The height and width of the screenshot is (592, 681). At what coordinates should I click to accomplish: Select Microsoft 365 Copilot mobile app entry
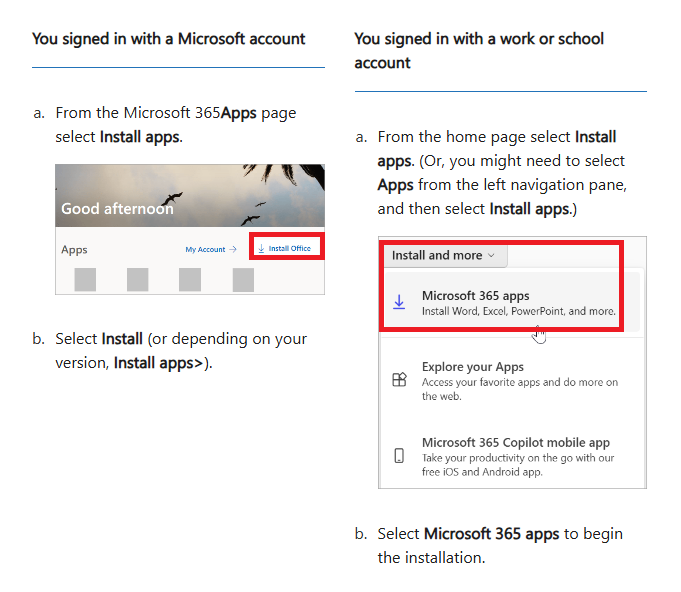click(x=512, y=456)
